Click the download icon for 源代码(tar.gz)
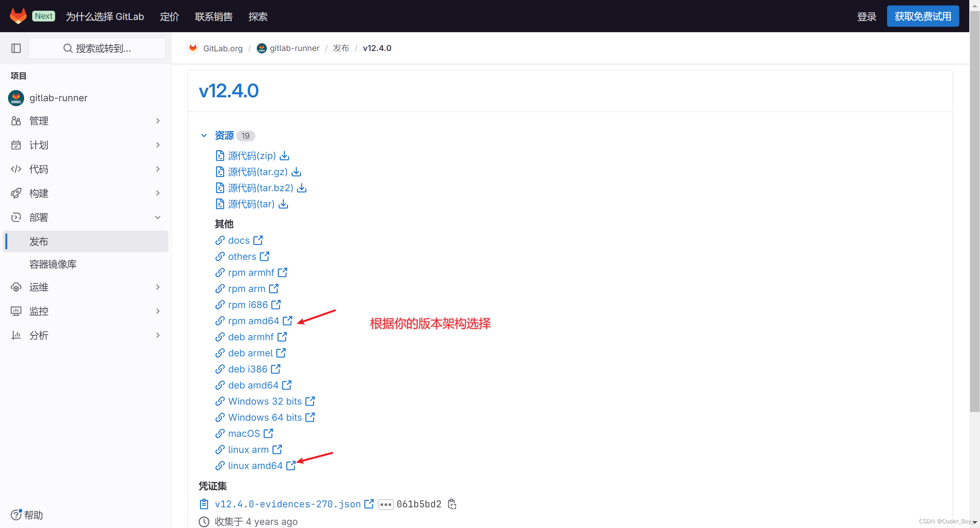980x528 pixels. pyautogui.click(x=296, y=172)
